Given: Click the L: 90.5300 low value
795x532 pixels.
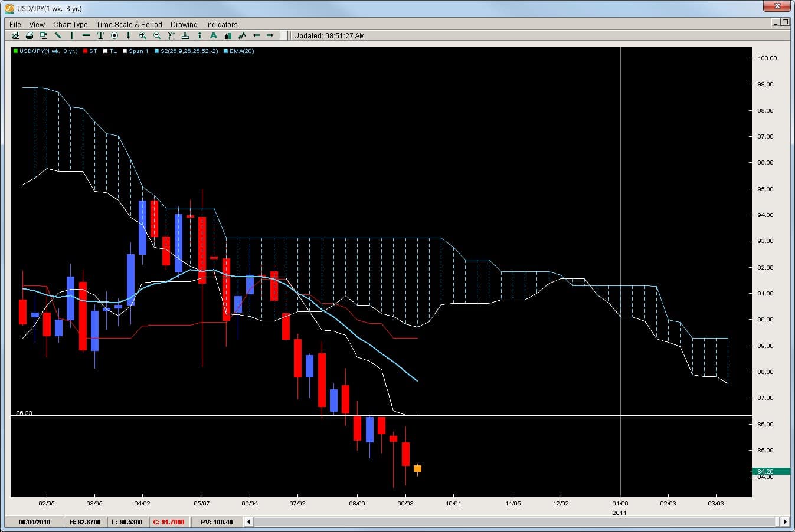Looking at the screenshot, I should pyautogui.click(x=127, y=522).
